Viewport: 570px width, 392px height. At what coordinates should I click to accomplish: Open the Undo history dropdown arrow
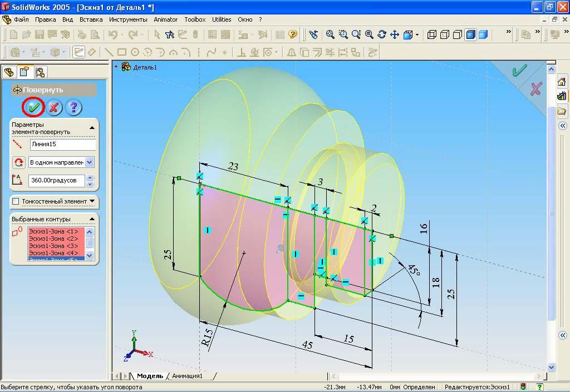pyautogui.click(x=122, y=35)
